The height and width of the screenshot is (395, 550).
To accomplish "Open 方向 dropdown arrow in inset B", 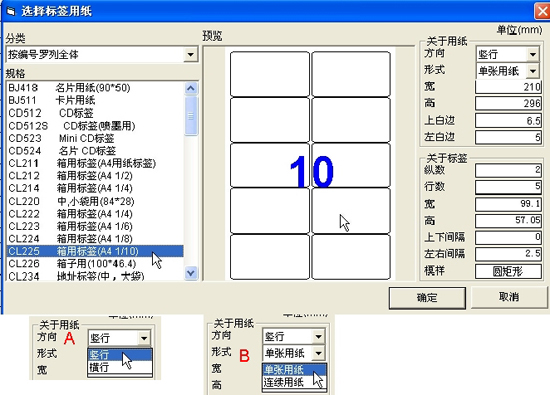I will tap(318, 337).
